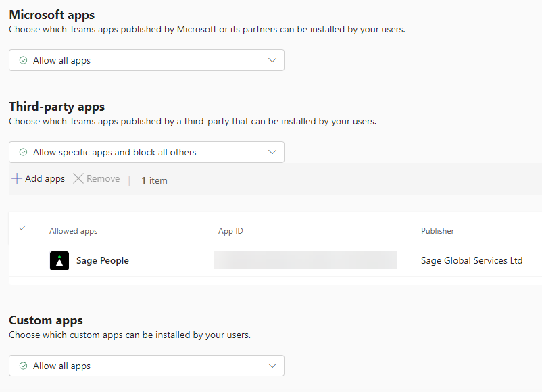Screen dimensions: 542x392
Task: Click the chevron arrow in Microsoft apps dropdown
Action: [x=272, y=61]
